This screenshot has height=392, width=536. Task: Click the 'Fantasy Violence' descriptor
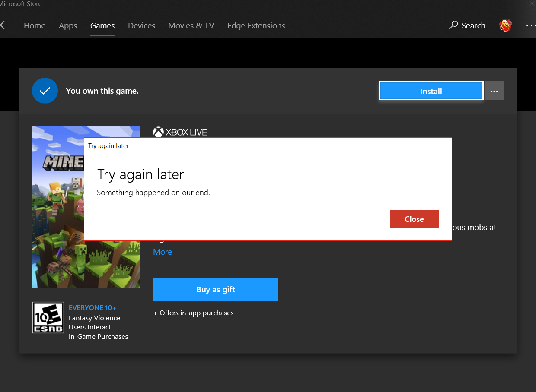point(95,318)
